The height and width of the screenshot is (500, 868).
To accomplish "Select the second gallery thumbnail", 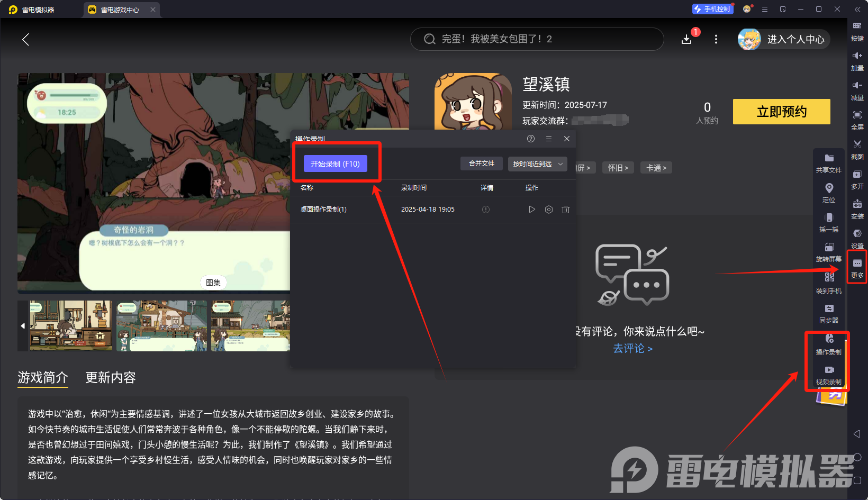I will tap(161, 326).
